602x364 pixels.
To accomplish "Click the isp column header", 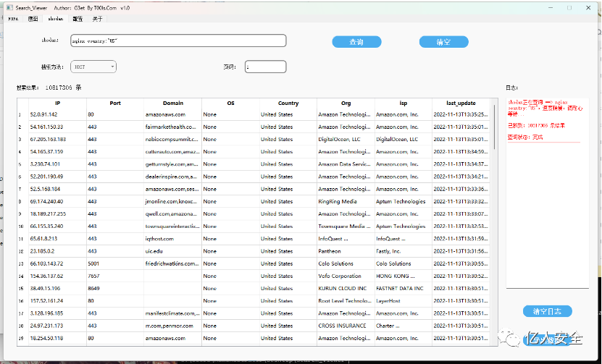I will pyautogui.click(x=403, y=103).
